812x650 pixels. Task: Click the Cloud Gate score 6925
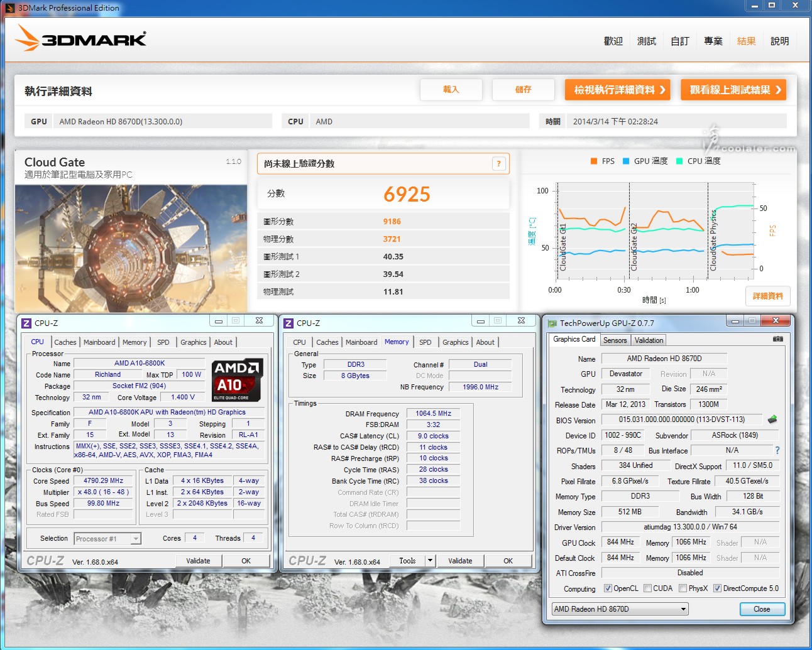[407, 194]
